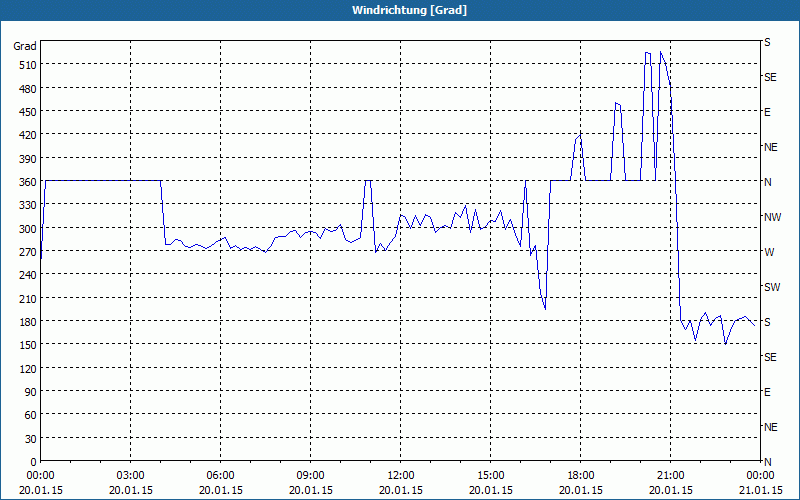Click the 270 degree axis label
Image resolution: width=800 pixels, height=500 pixels.
tap(29, 252)
